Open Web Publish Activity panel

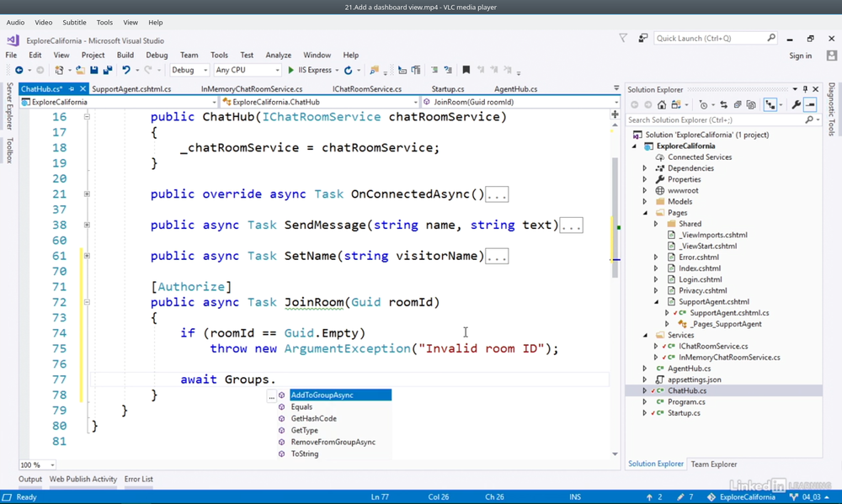tap(83, 479)
